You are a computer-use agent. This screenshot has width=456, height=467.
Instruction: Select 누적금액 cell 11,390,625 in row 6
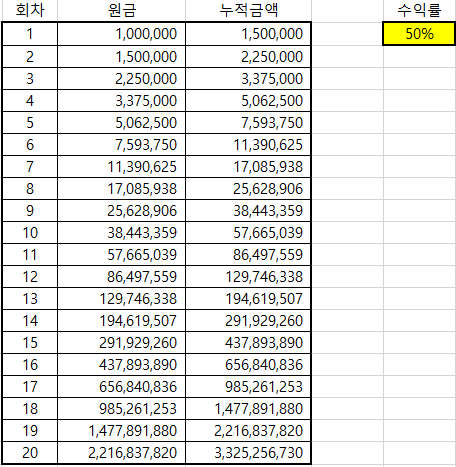[248, 145]
